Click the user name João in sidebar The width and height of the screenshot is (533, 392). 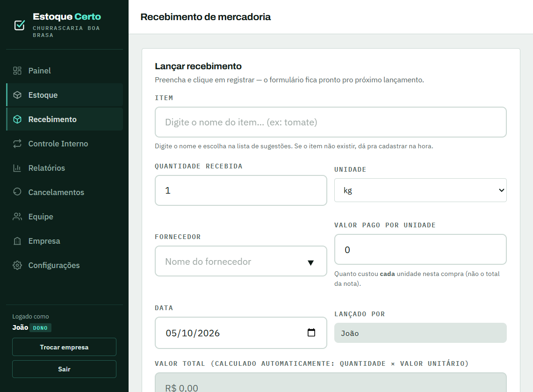(x=20, y=327)
